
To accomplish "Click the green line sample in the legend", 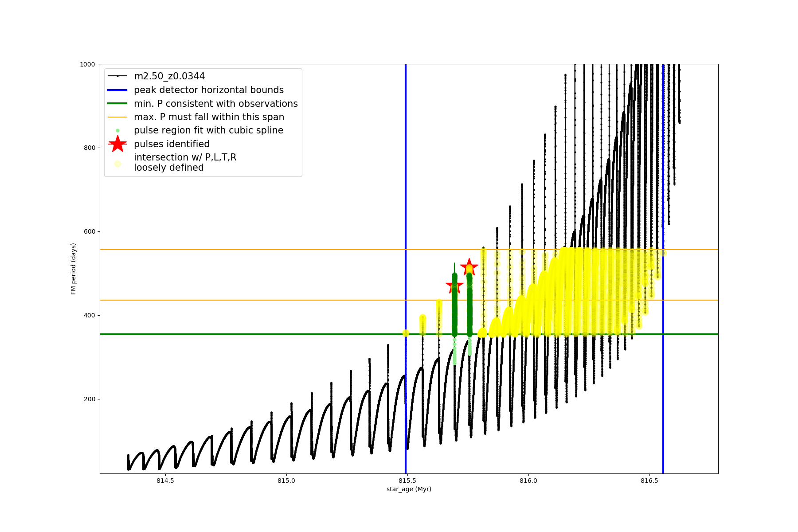I will point(117,104).
